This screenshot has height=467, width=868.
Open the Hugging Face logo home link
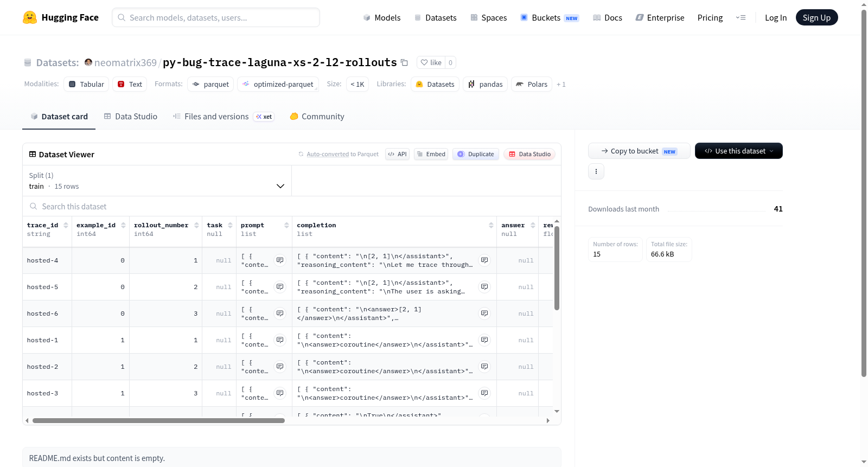click(61, 17)
